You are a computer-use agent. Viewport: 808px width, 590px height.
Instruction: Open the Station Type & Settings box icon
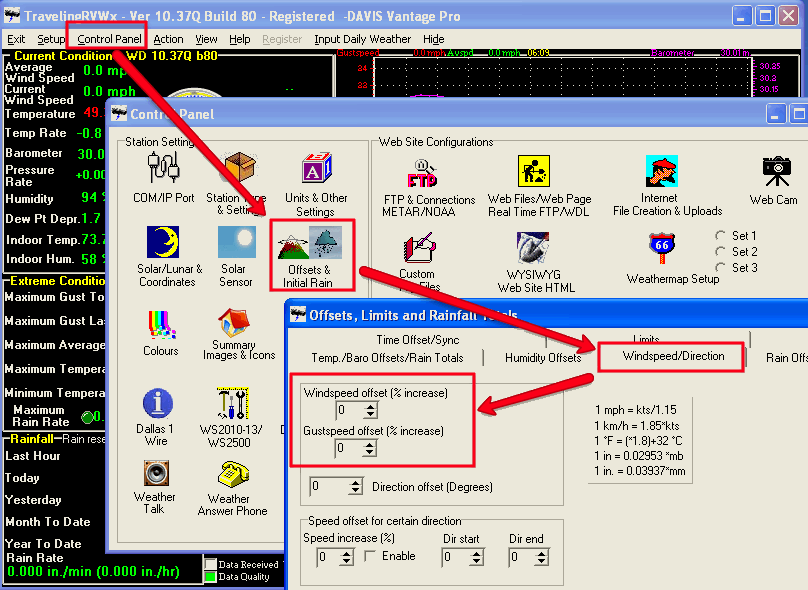pyautogui.click(x=239, y=167)
